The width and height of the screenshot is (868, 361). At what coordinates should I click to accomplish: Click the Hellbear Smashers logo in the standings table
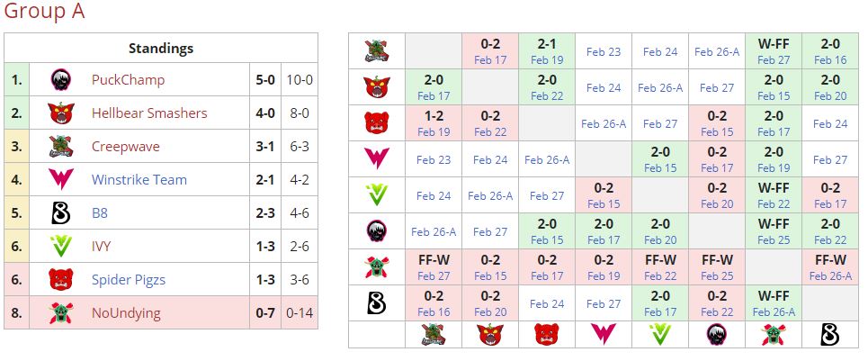pos(60,113)
